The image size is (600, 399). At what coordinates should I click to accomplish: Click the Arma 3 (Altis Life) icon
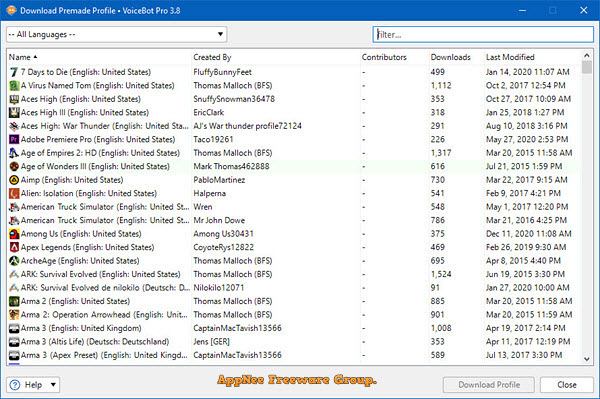click(x=14, y=342)
